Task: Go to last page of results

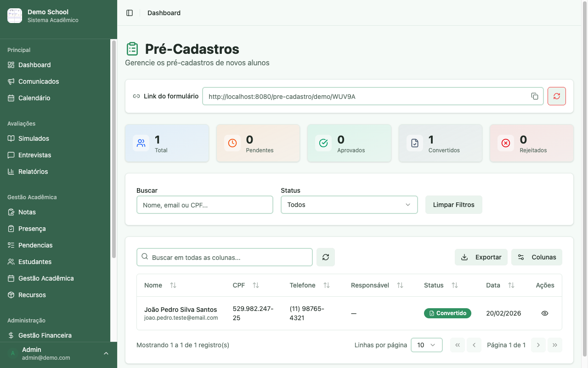Action: 555,345
